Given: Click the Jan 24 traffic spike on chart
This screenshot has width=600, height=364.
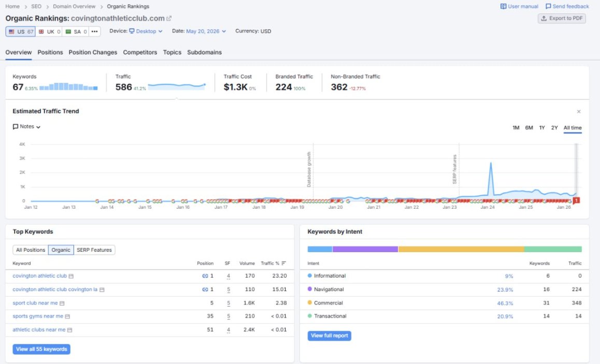Looking at the screenshot, I should point(491,164).
